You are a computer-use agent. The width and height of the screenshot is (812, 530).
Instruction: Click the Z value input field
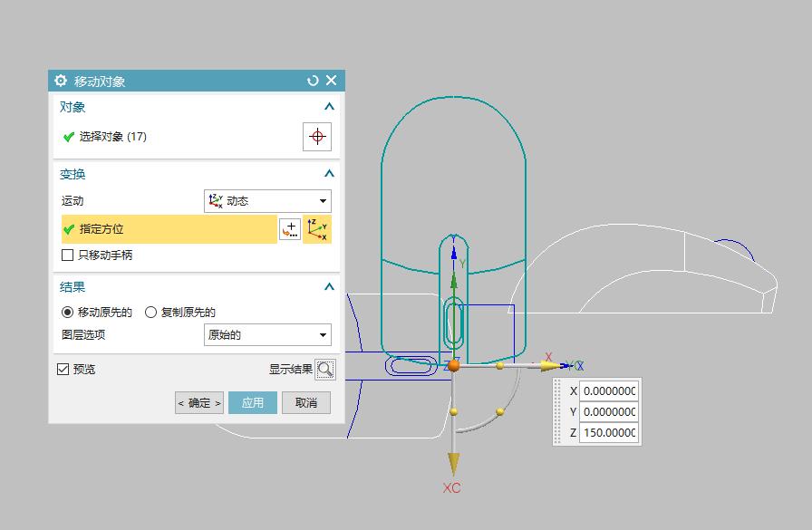[607, 433]
